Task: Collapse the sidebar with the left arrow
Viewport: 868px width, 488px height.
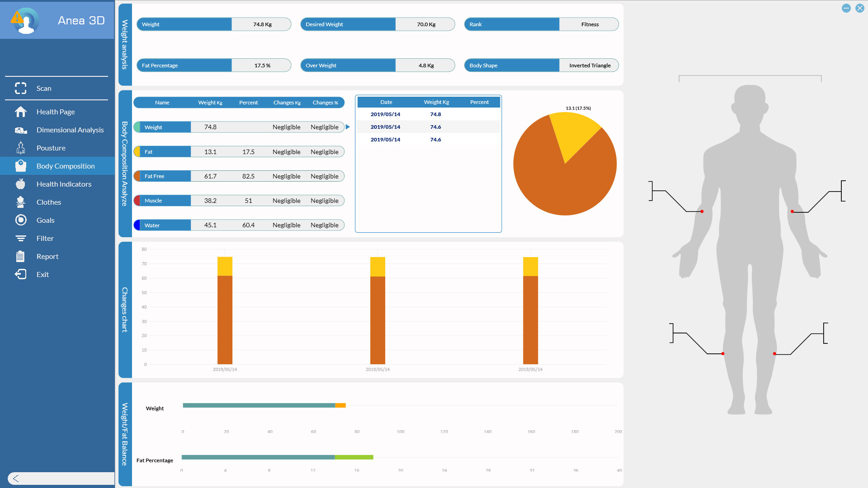Action: pyautogui.click(x=16, y=479)
